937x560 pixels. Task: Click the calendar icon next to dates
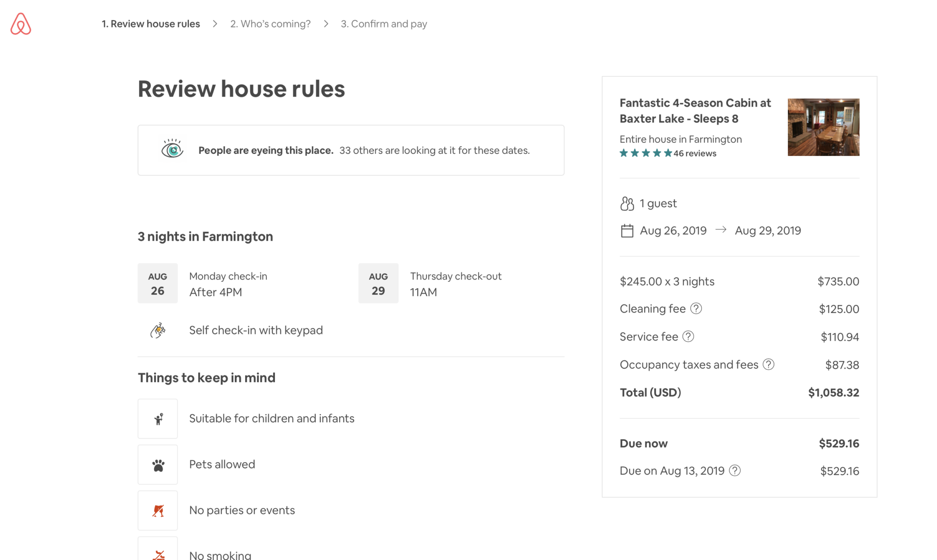tap(626, 231)
